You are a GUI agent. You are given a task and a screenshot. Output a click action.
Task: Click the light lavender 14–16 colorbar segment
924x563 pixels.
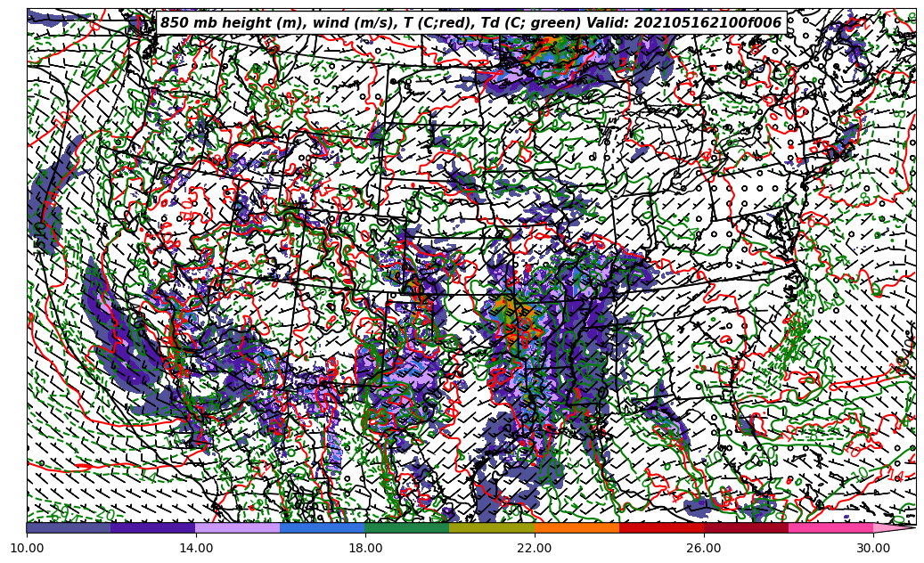click(238, 527)
